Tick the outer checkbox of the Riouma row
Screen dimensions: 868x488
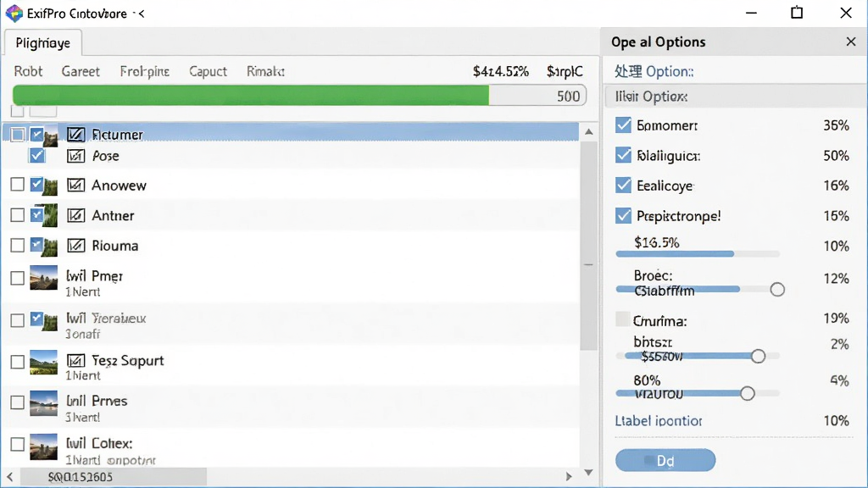[17, 245]
